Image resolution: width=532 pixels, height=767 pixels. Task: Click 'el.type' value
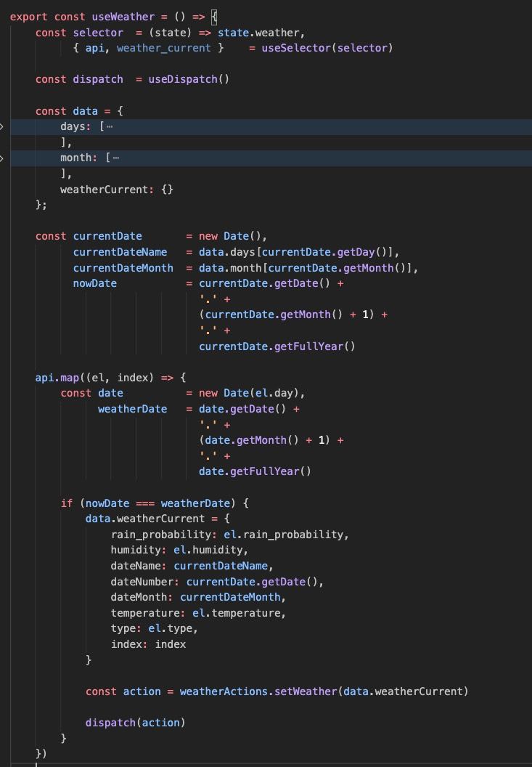click(170, 628)
